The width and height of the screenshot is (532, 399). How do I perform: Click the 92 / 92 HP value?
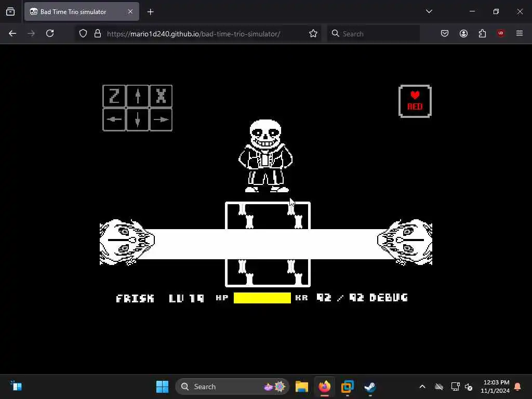coord(340,298)
